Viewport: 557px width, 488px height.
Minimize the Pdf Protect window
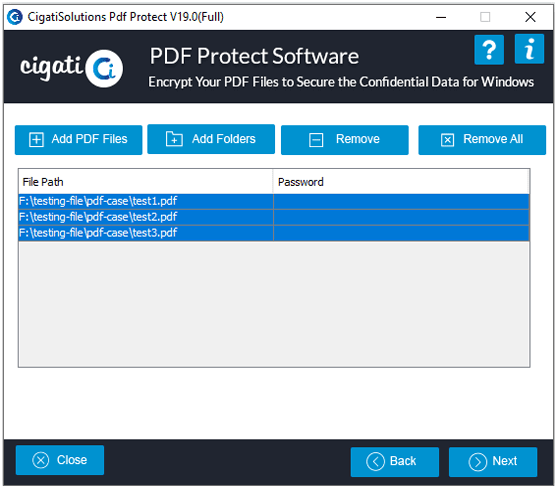tap(441, 17)
